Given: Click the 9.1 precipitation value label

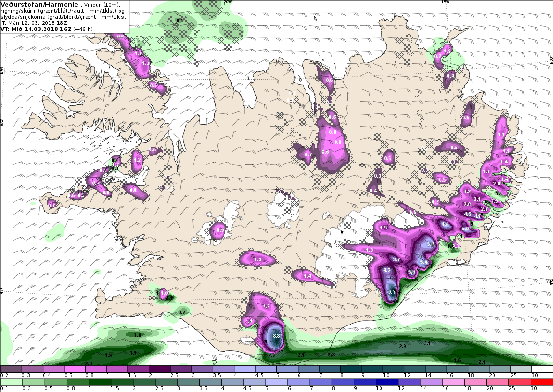Looking at the screenshot, I should click(x=391, y=292).
